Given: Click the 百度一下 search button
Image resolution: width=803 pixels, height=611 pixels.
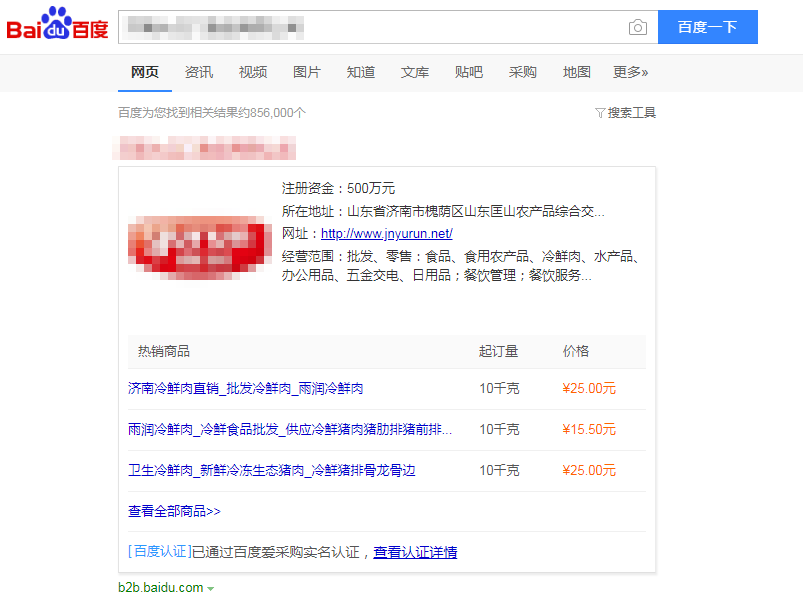Looking at the screenshot, I should pyautogui.click(x=707, y=27).
